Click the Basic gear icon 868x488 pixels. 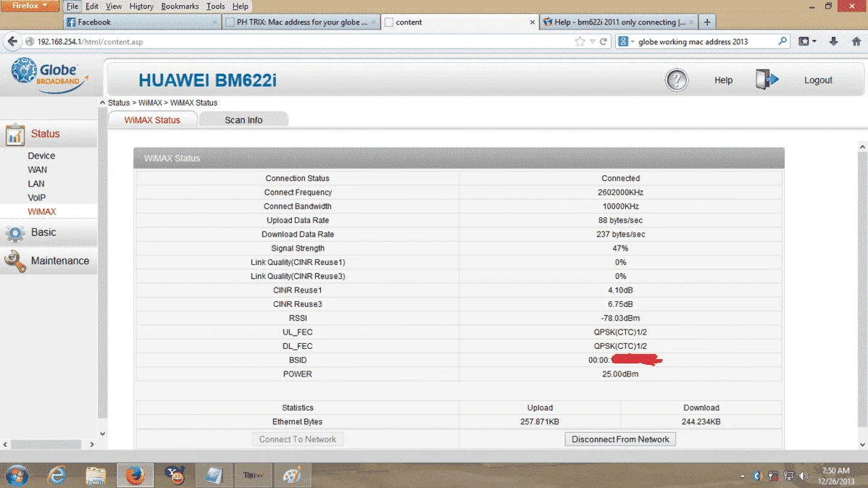click(x=15, y=233)
